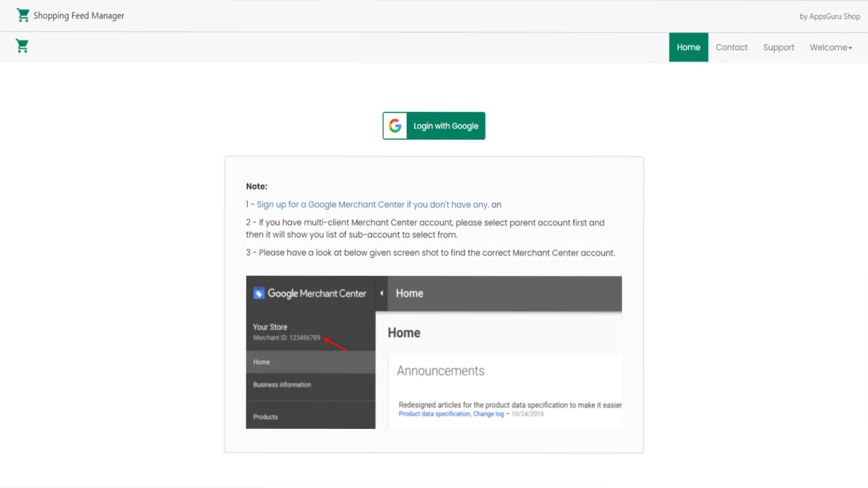Go to the Contact page
This screenshot has width=868, height=488.
731,47
